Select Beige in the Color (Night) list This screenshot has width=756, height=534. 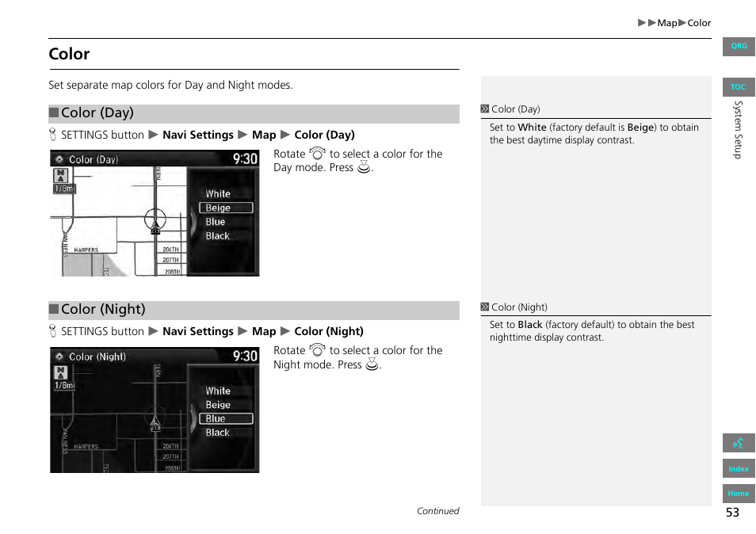[218, 405]
